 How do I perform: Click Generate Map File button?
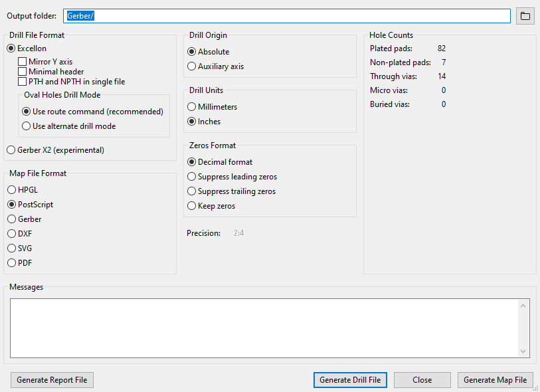[x=495, y=380]
